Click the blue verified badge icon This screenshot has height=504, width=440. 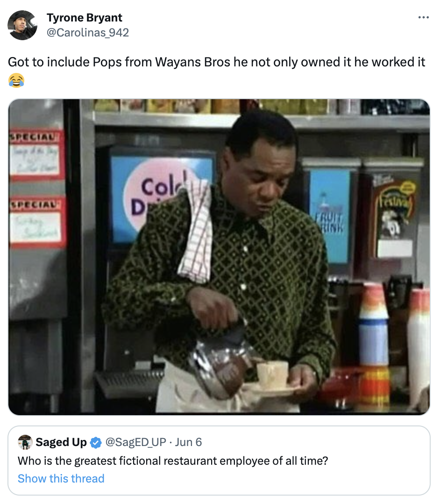coord(96,443)
